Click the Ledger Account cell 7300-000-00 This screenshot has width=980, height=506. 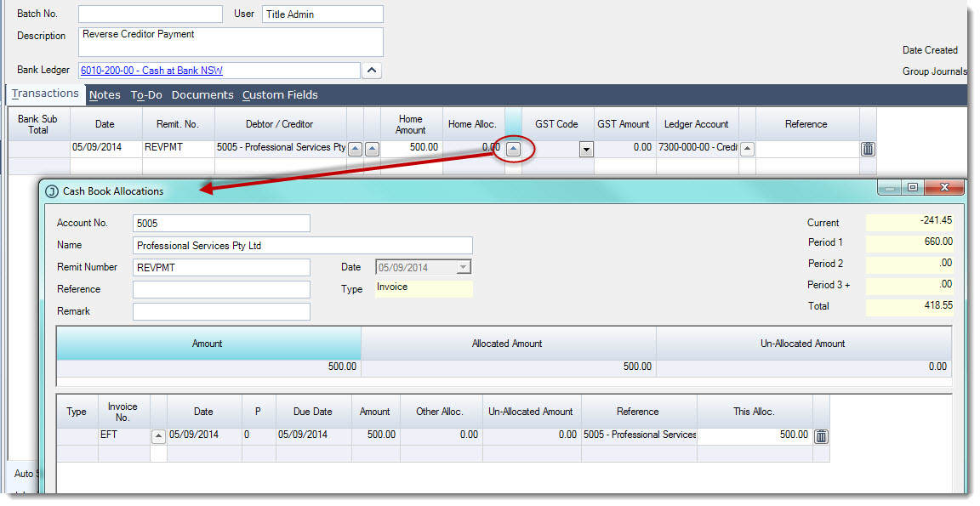[x=697, y=148]
